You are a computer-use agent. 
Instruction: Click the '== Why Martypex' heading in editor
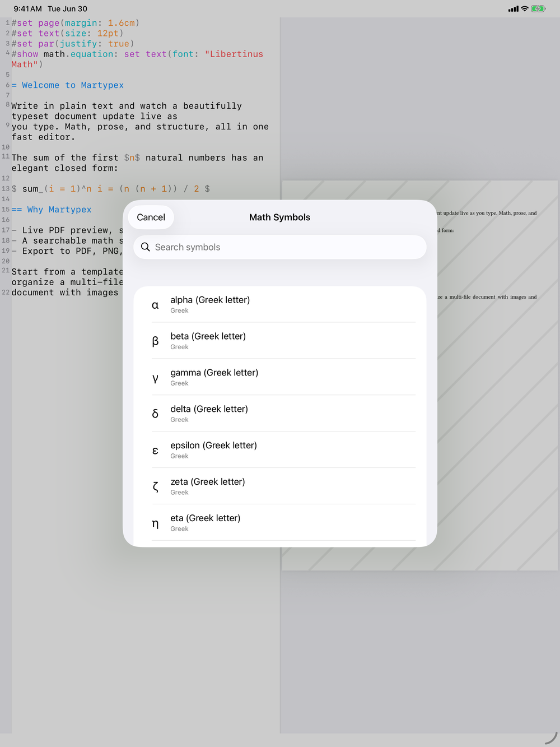[52, 210]
